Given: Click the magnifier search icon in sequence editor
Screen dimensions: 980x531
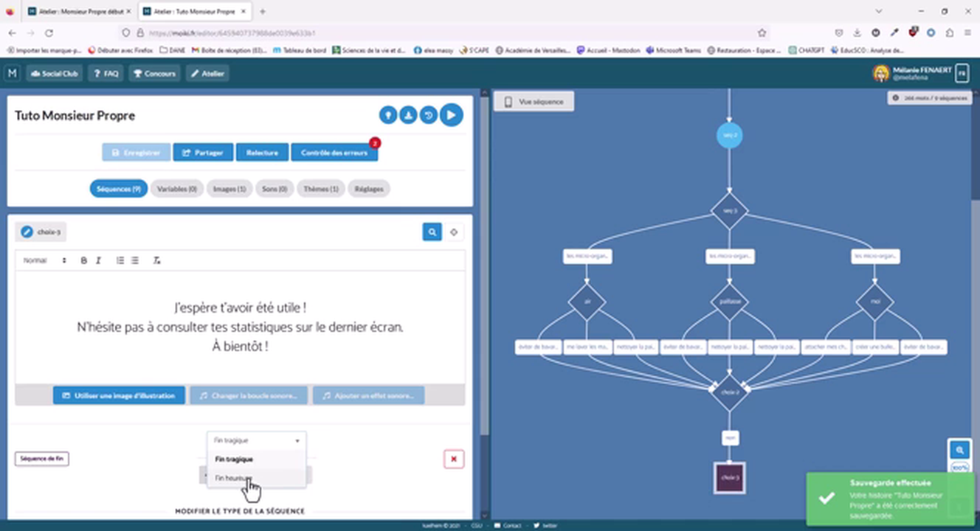Looking at the screenshot, I should click(432, 232).
